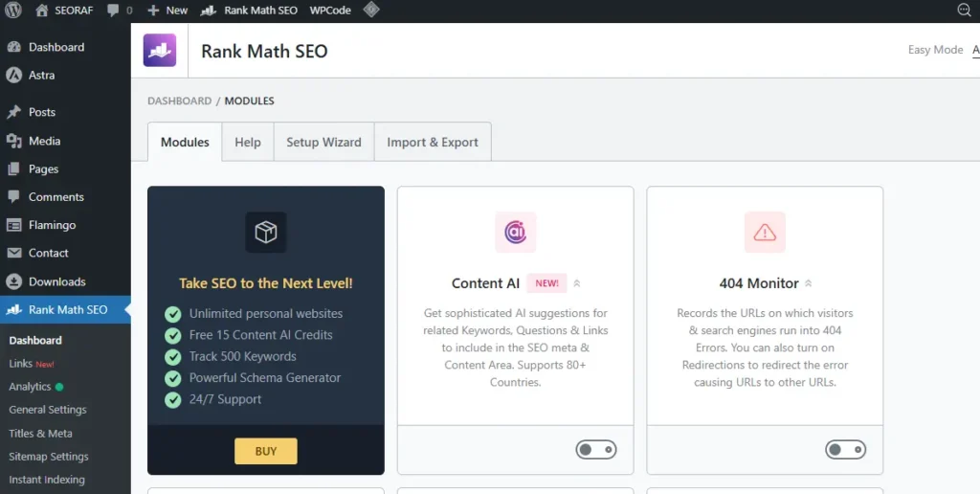Click the search magnifier icon
The image size is (980, 494).
click(x=964, y=10)
